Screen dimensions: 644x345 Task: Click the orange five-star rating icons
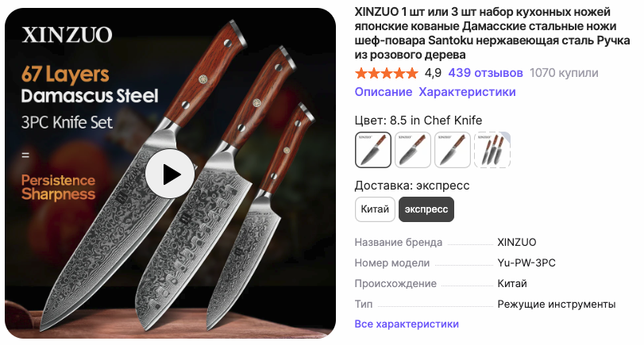(387, 74)
